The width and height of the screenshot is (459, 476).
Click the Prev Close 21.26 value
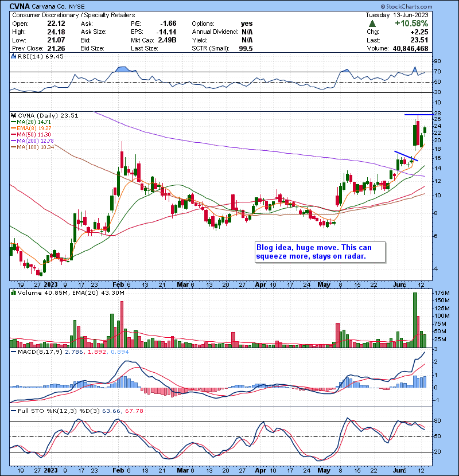56,49
